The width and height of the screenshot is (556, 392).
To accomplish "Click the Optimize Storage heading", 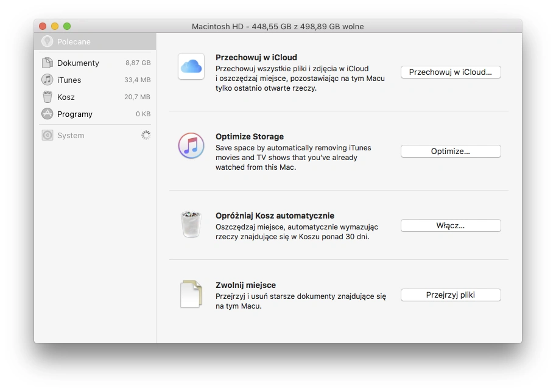I will tap(250, 136).
